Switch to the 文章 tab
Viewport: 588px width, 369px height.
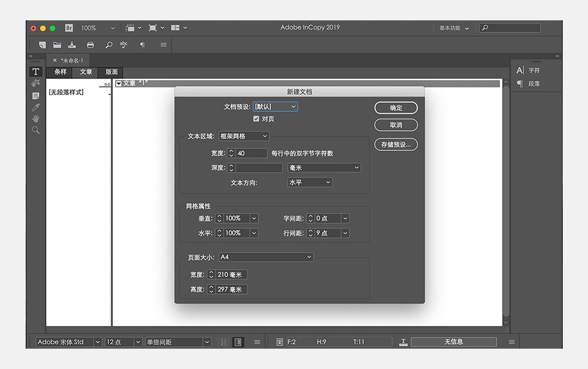(x=86, y=72)
